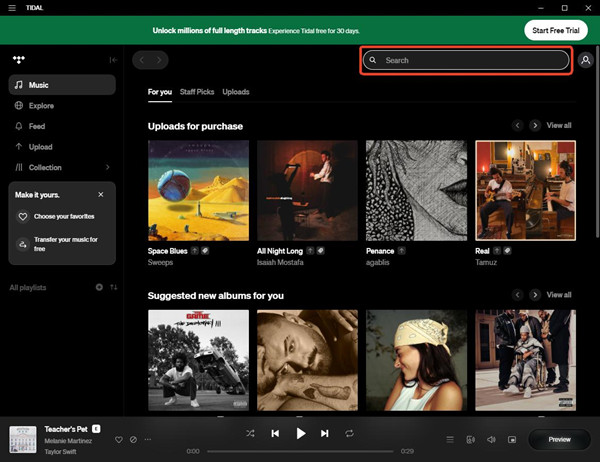Like the current track with heart icon

[x=119, y=439]
